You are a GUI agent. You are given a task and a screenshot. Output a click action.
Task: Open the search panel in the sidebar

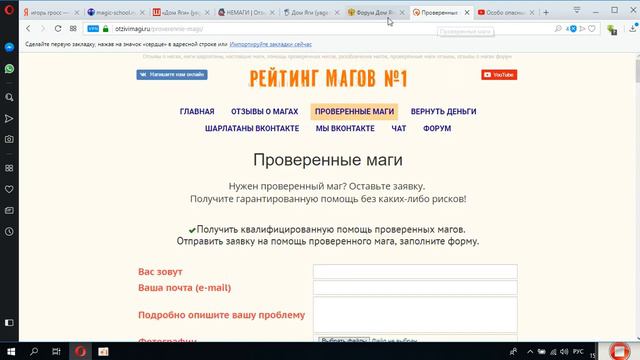9,97
